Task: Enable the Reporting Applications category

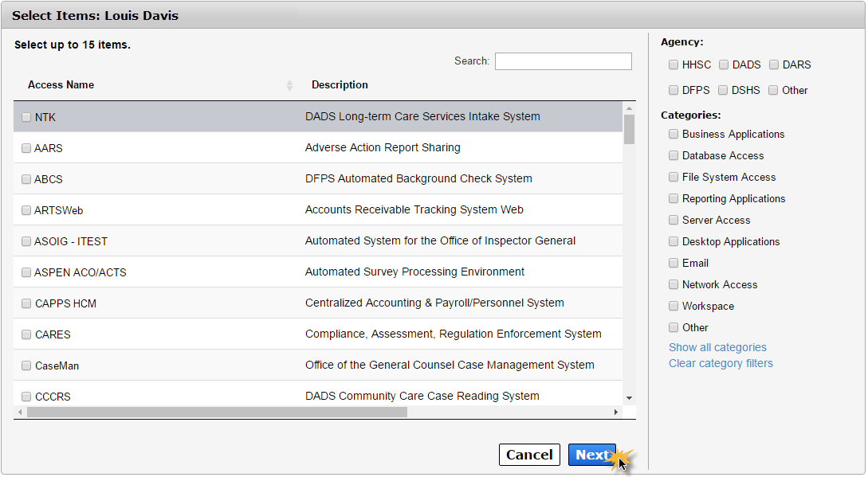Action: point(674,198)
